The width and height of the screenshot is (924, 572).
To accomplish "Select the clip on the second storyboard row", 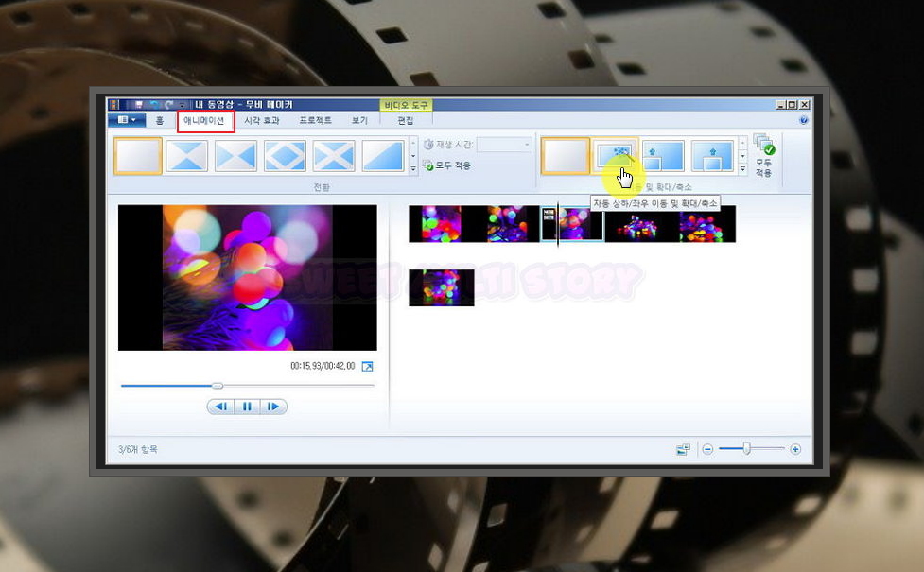I will pyautogui.click(x=442, y=288).
